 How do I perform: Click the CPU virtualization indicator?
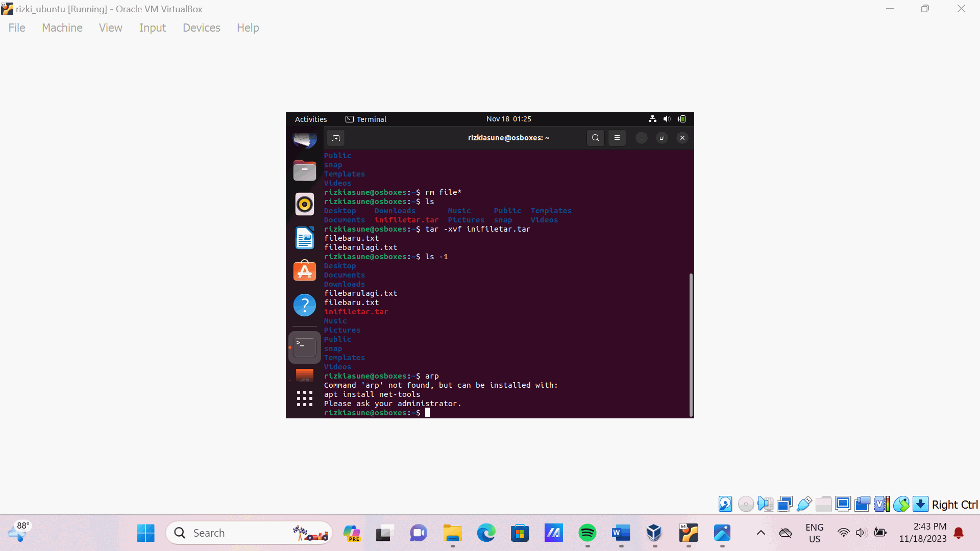pyautogui.click(x=882, y=504)
